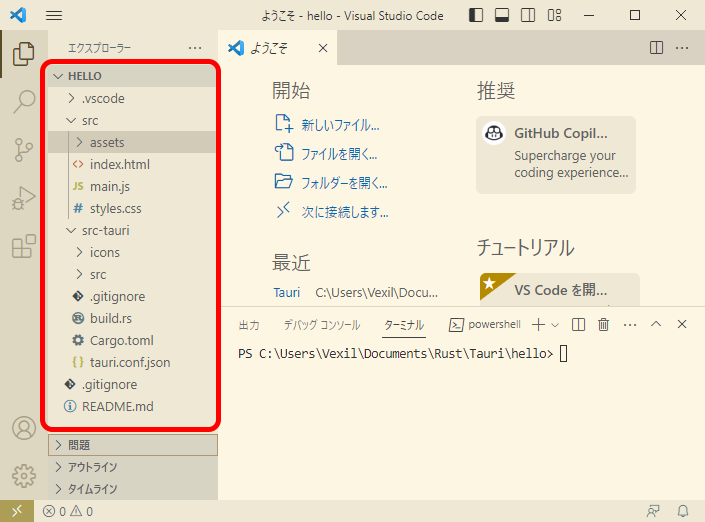Image resolution: width=705 pixels, height=522 pixels.
Task: Open the Source Control view
Action: coord(23,150)
